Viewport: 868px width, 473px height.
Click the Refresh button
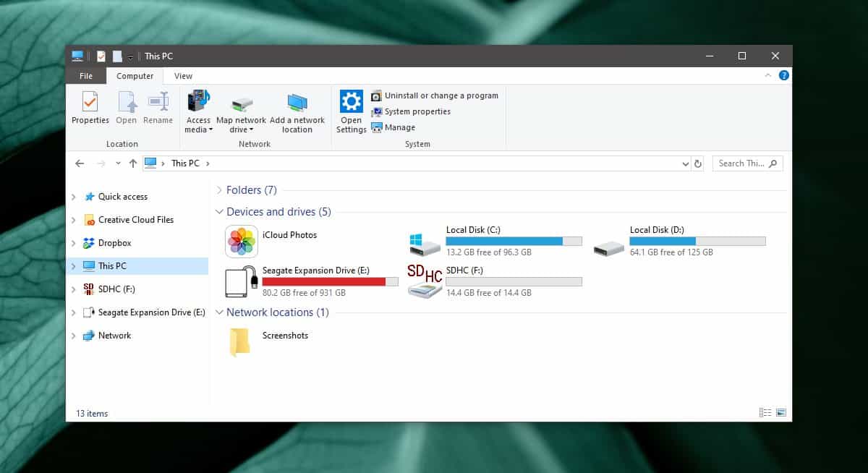coord(698,164)
